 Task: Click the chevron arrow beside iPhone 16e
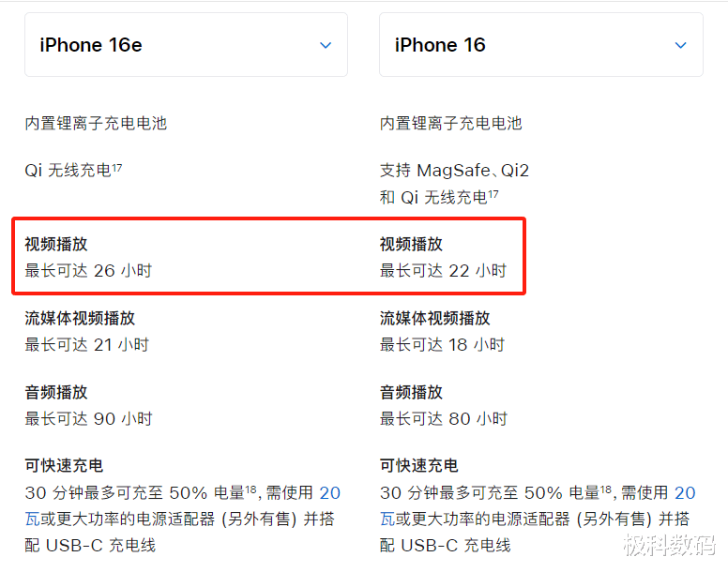(x=326, y=45)
